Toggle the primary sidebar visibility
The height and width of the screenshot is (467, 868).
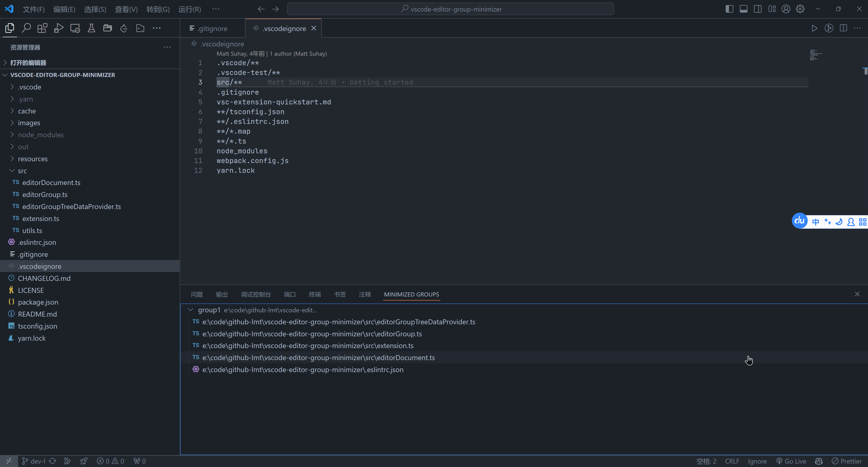(x=729, y=9)
